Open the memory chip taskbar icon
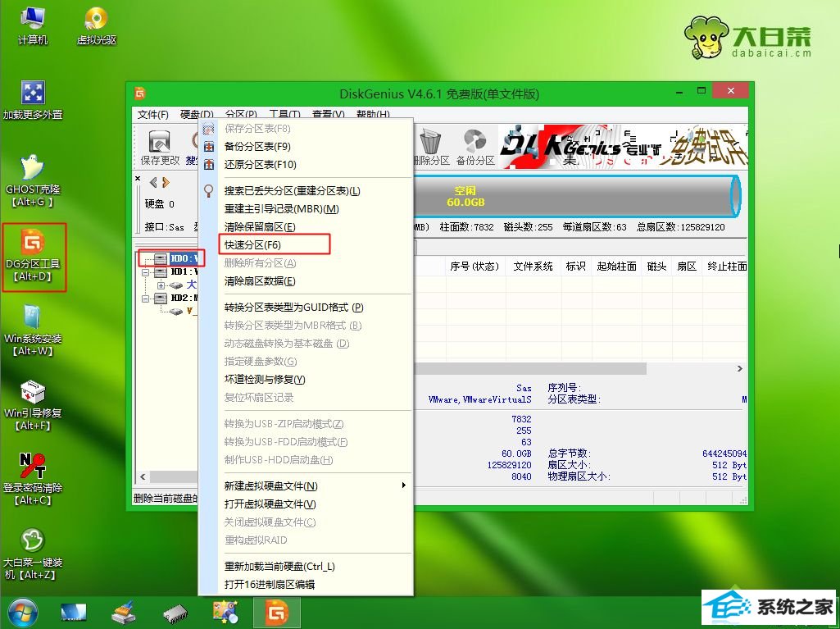 [x=175, y=613]
